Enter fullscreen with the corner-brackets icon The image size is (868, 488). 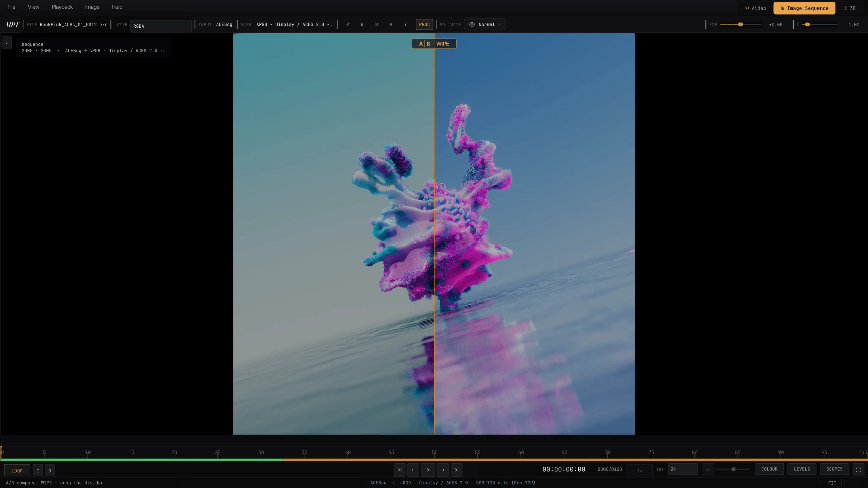tap(859, 470)
